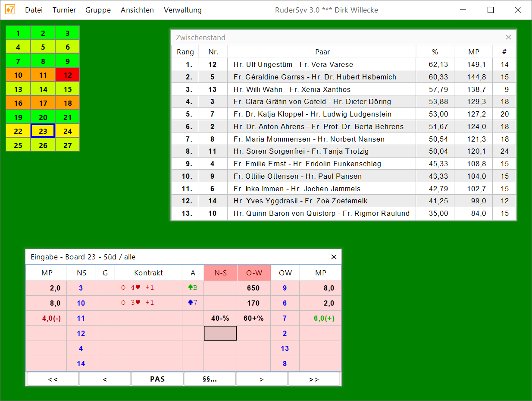Image resolution: width=532 pixels, height=401 pixels.
Task: Open the Datei menu
Action: pos(34,10)
